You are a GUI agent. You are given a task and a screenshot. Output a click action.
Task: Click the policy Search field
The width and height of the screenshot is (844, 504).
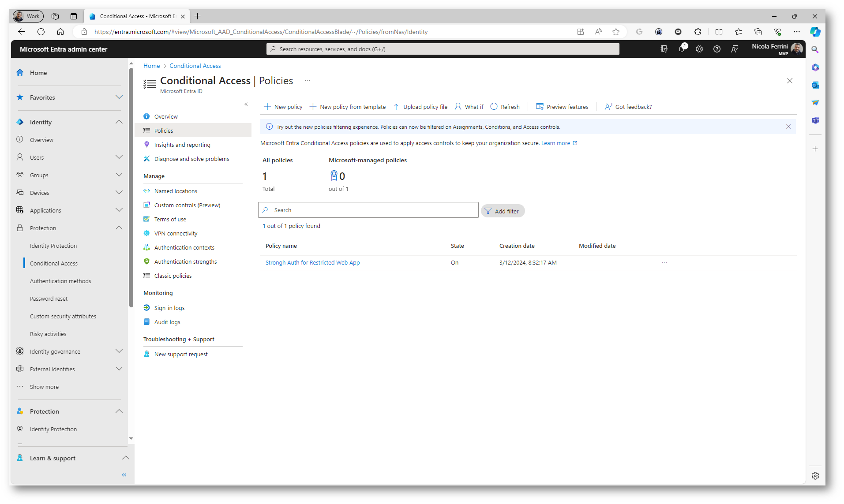[x=368, y=210]
